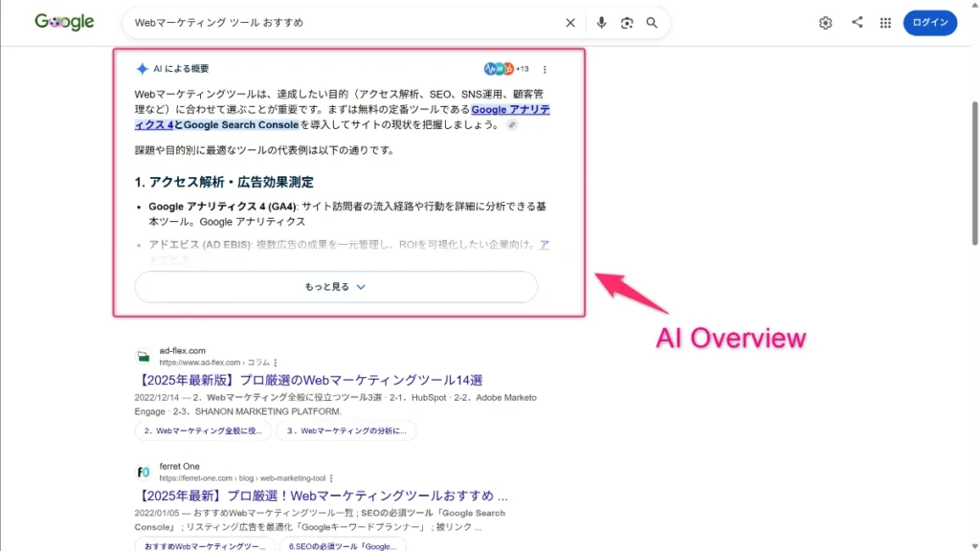
Task: Click the scrollbar down arrow
Action: [x=974, y=546]
